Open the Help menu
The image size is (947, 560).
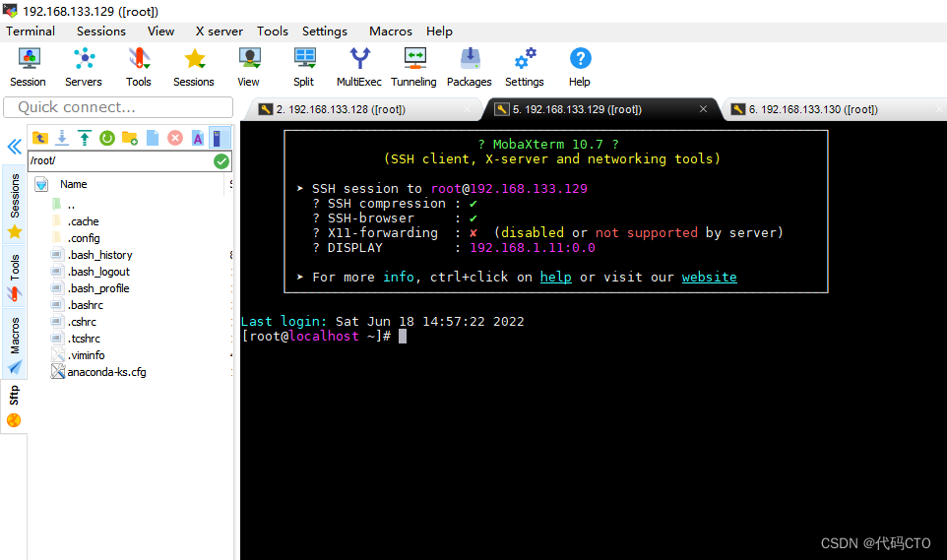439,31
